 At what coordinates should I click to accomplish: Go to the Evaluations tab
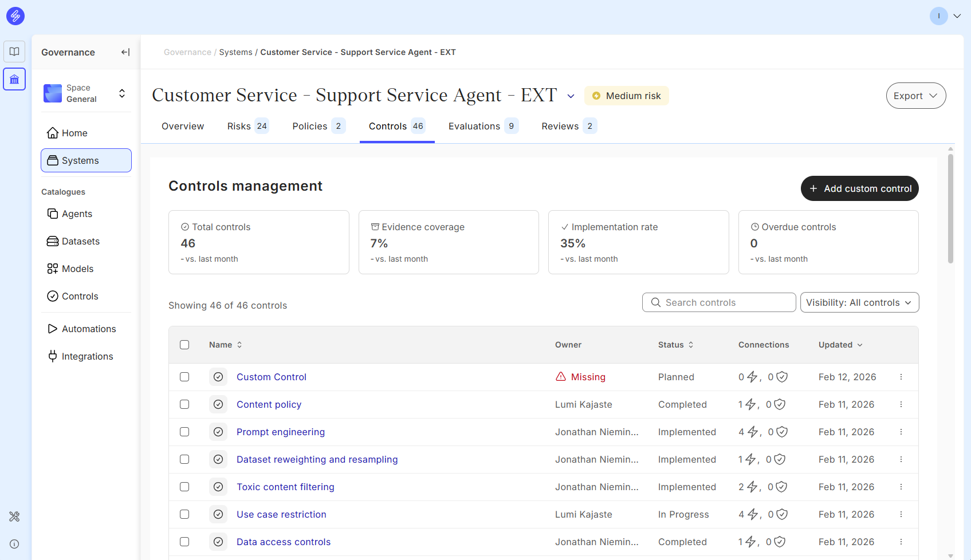[x=483, y=126]
